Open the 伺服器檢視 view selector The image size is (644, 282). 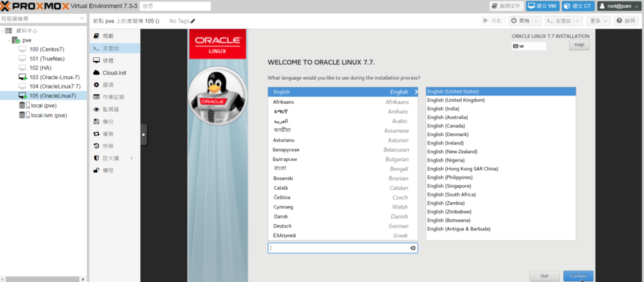(43, 19)
